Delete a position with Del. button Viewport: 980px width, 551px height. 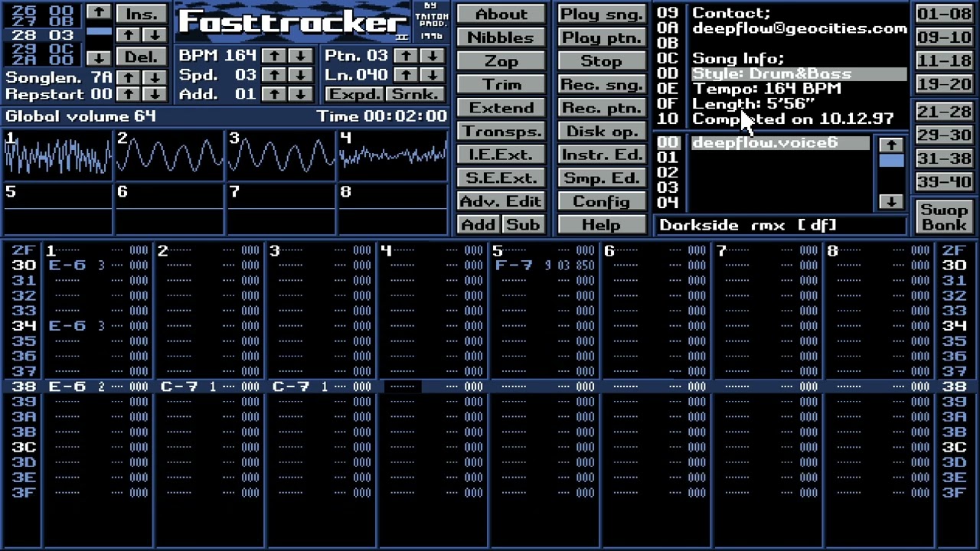coord(142,57)
